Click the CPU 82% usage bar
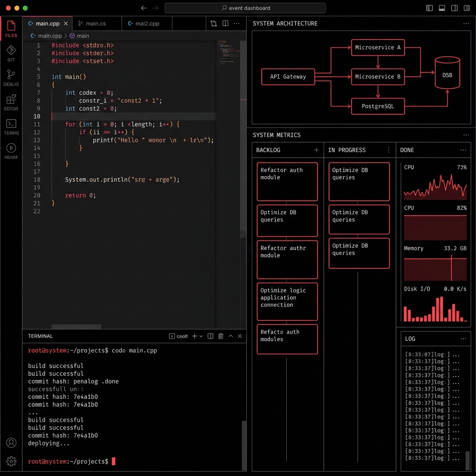The height and width of the screenshot is (476, 476). tap(435, 227)
